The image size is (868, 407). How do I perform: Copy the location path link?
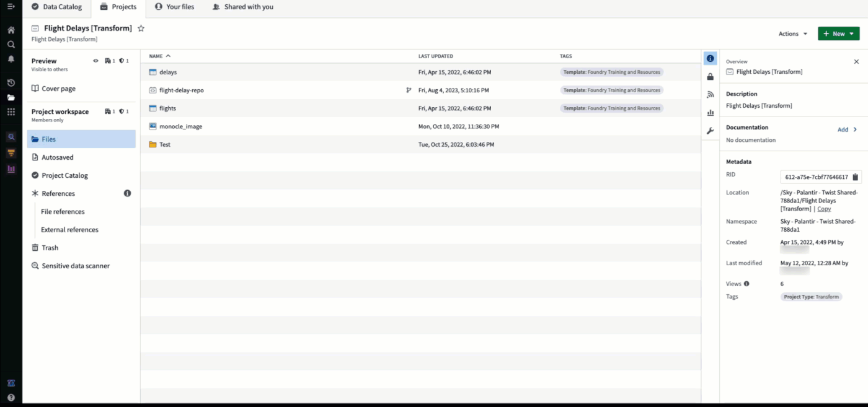pyautogui.click(x=824, y=209)
